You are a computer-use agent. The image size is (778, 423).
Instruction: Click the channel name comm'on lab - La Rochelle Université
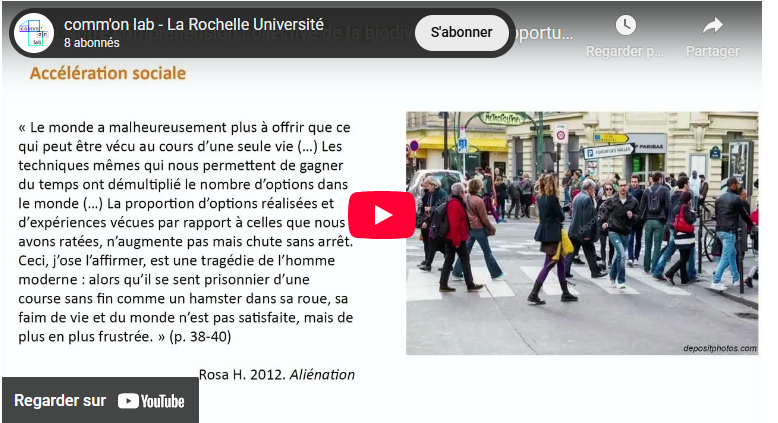tap(194, 24)
